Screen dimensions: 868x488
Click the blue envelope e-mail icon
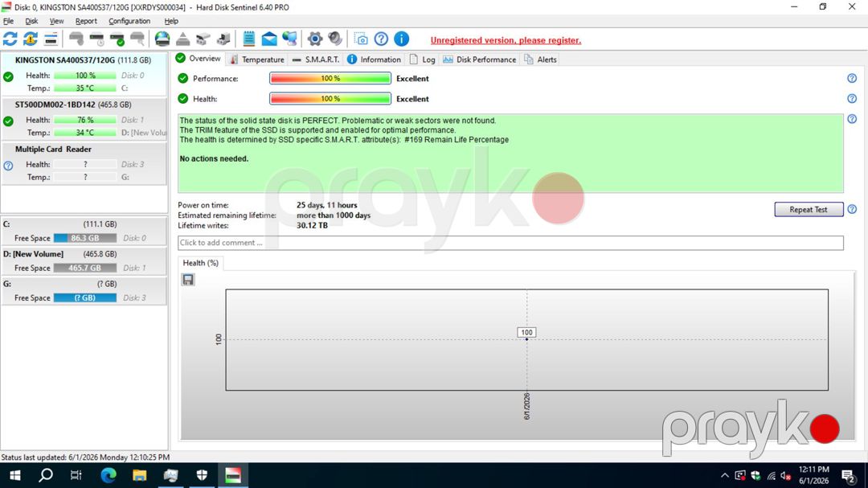(269, 39)
